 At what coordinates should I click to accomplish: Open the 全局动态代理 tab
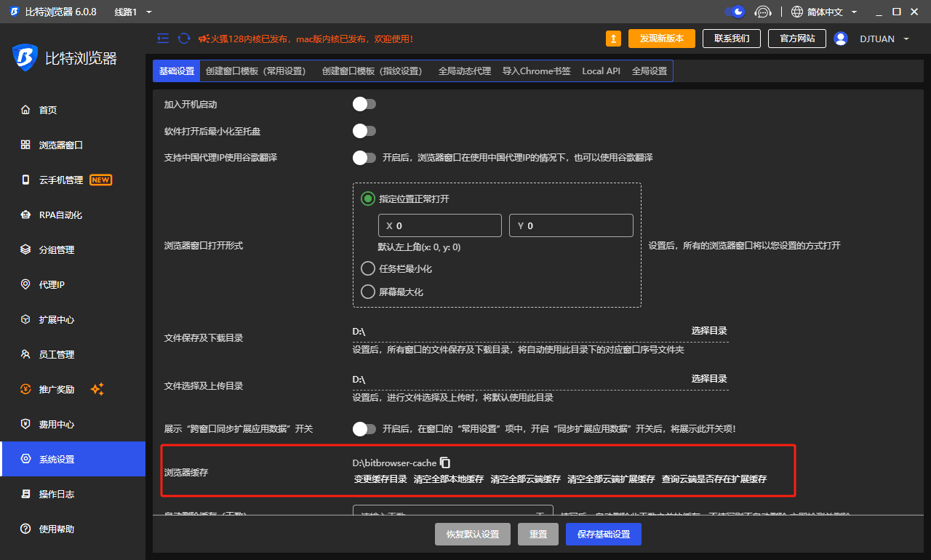click(465, 71)
